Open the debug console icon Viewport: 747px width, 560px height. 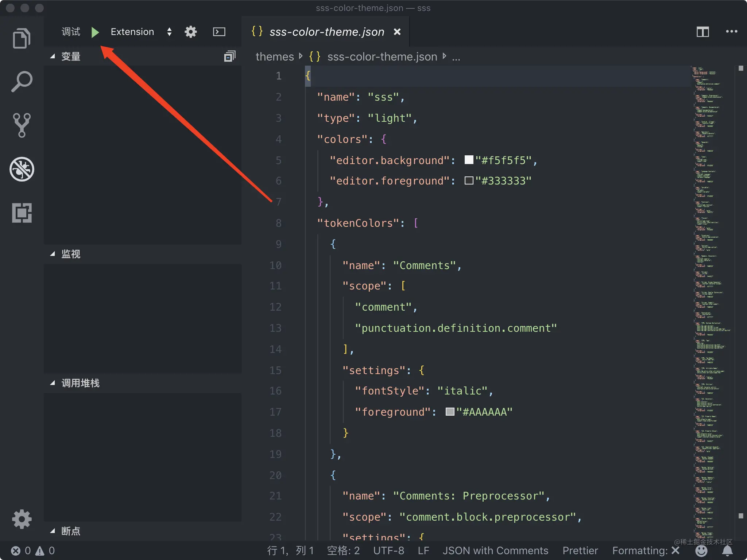[x=219, y=32]
